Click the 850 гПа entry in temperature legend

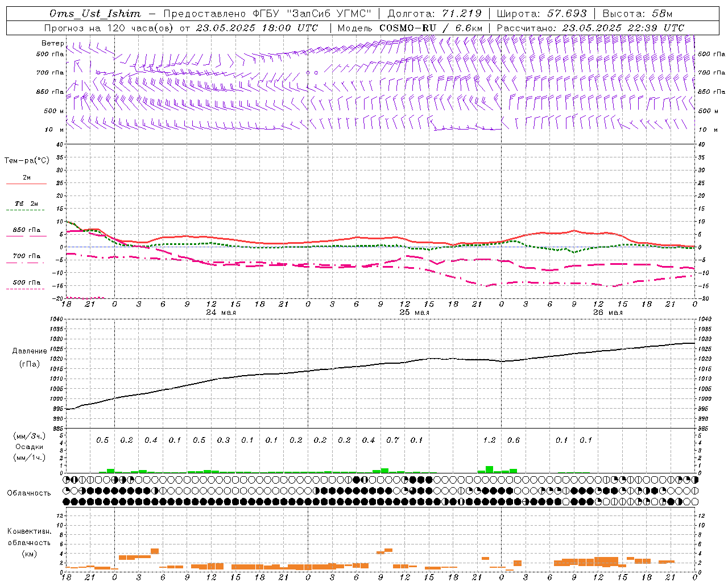pos(27,230)
